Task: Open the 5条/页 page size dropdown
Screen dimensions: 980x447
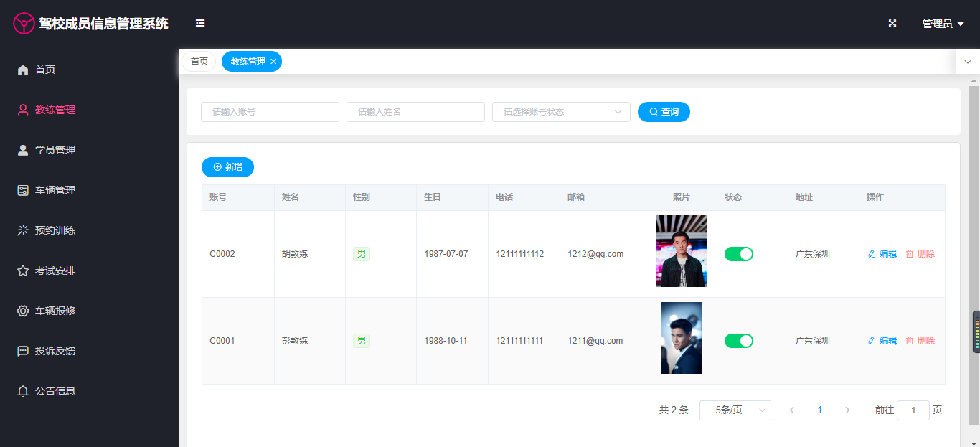Action: (735, 410)
